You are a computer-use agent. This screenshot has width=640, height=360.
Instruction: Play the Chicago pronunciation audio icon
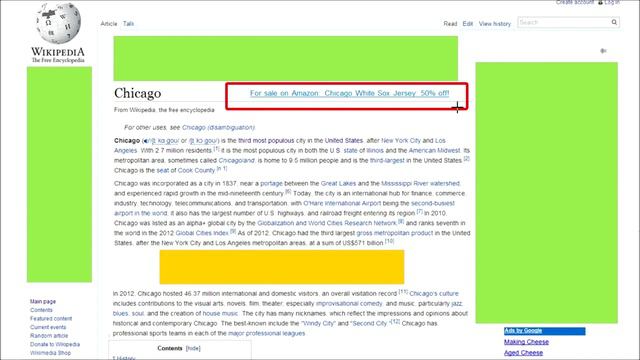pyautogui.click(x=145, y=141)
